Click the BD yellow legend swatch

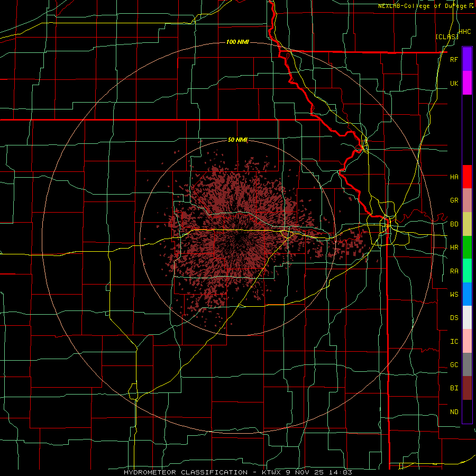pyautogui.click(x=467, y=224)
